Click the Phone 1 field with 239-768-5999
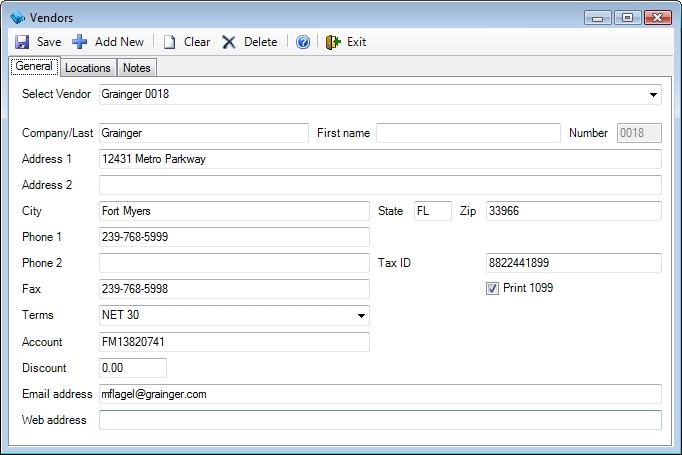682x455 pixels. pos(234,237)
